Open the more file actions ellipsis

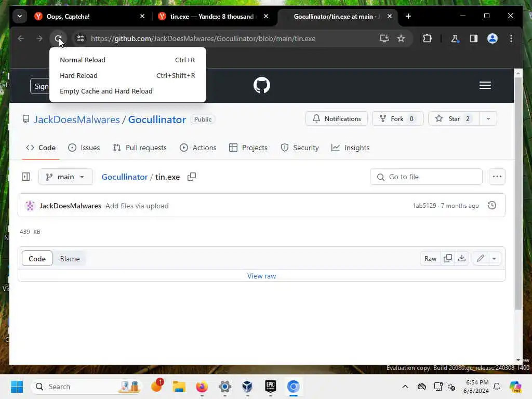click(497, 177)
